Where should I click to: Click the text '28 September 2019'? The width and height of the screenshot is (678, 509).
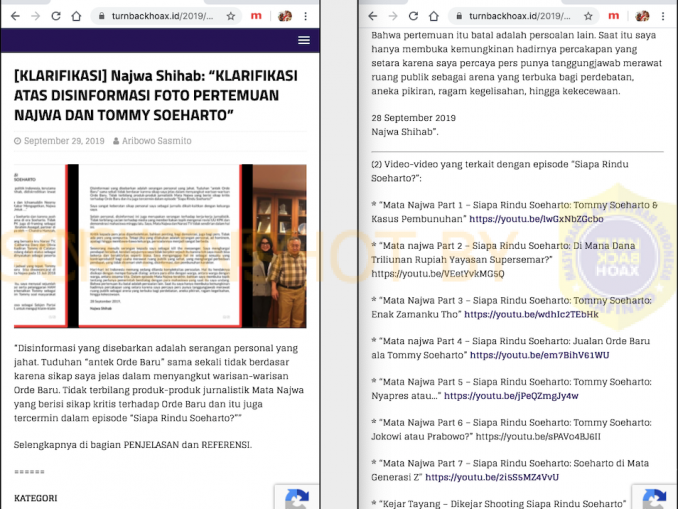413,118
